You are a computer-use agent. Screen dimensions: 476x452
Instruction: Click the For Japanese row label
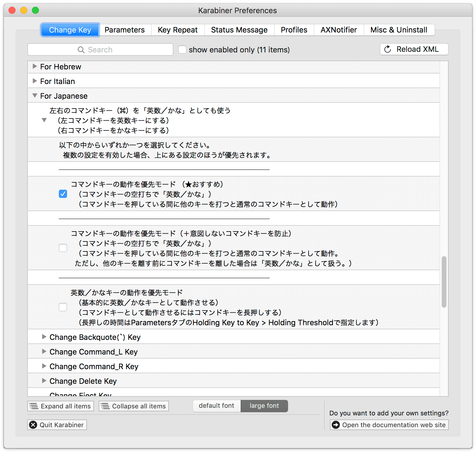(64, 96)
